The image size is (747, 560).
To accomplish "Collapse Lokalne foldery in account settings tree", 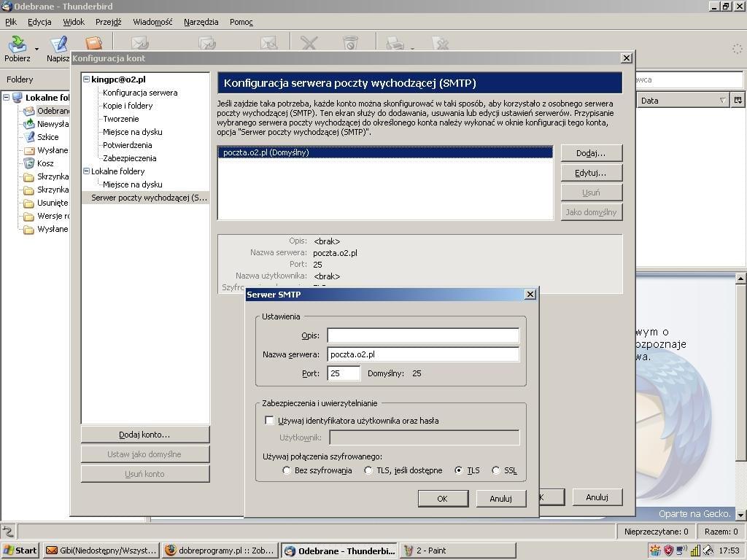I will click(x=86, y=171).
